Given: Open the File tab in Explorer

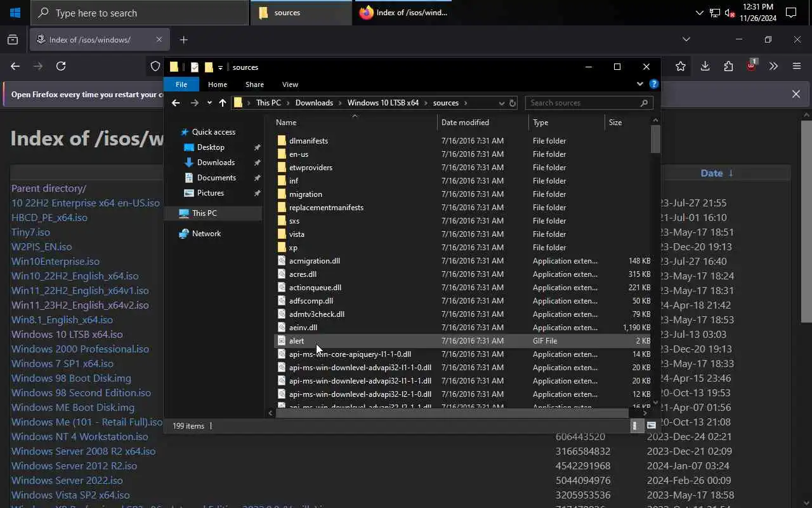Looking at the screenshot, I should coord(181,84).
